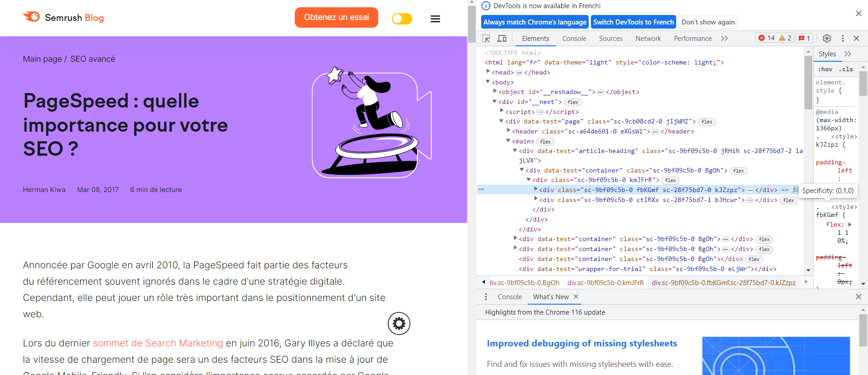The image size is (868, 375).
Task: Expand the head element node
Action: tap(488, 72)
